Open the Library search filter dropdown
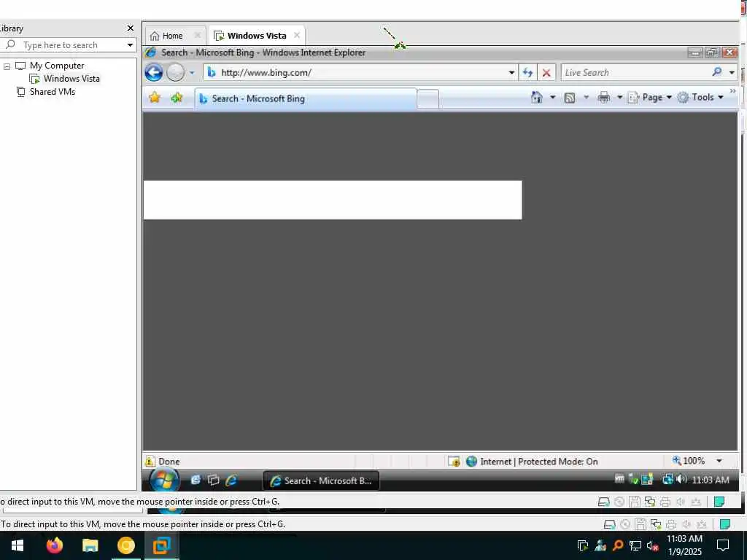This screenshot has width=747, height=560. (130, 45)
